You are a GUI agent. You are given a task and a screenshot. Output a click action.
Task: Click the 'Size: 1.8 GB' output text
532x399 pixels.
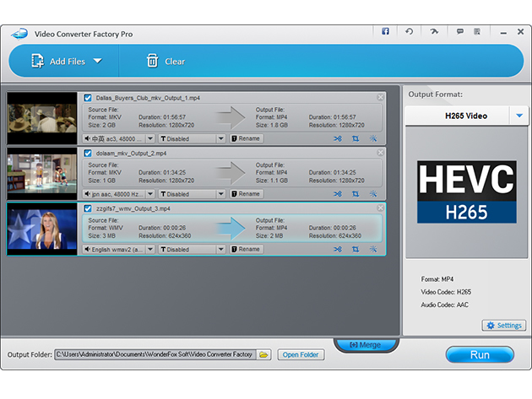click(x=272, y=125)
